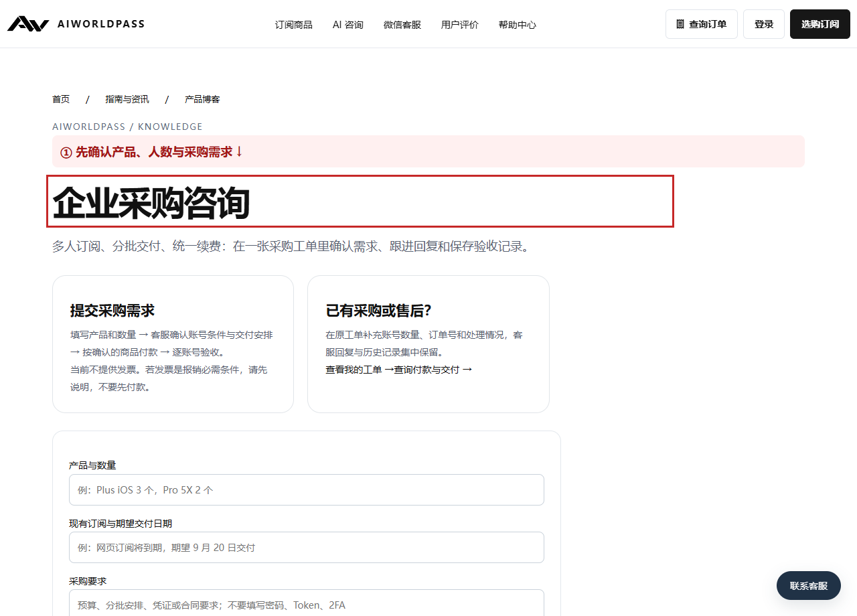Click the AIWORLDPASS / KNOWLEDGE label
The image size is (857, 616).
127,127
